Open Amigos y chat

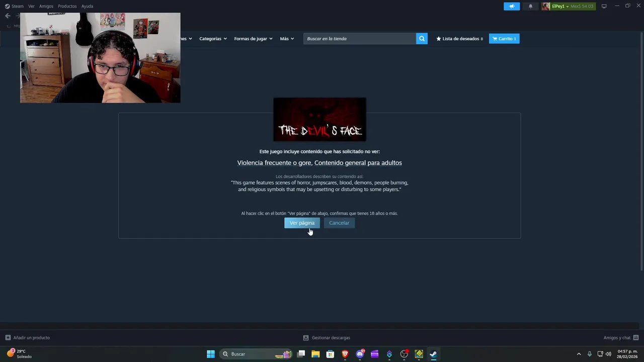point(621,338)
